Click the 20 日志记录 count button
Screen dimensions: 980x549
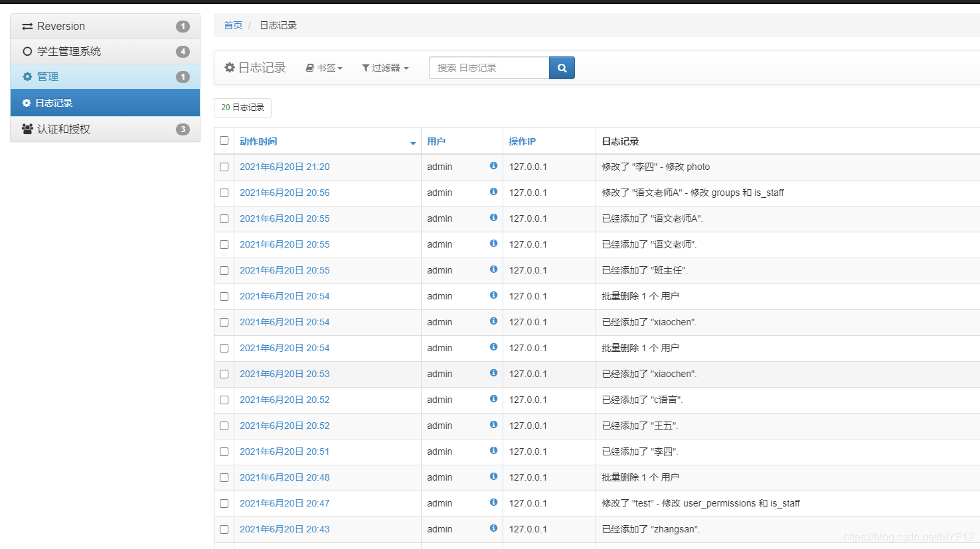coord(242,108)
